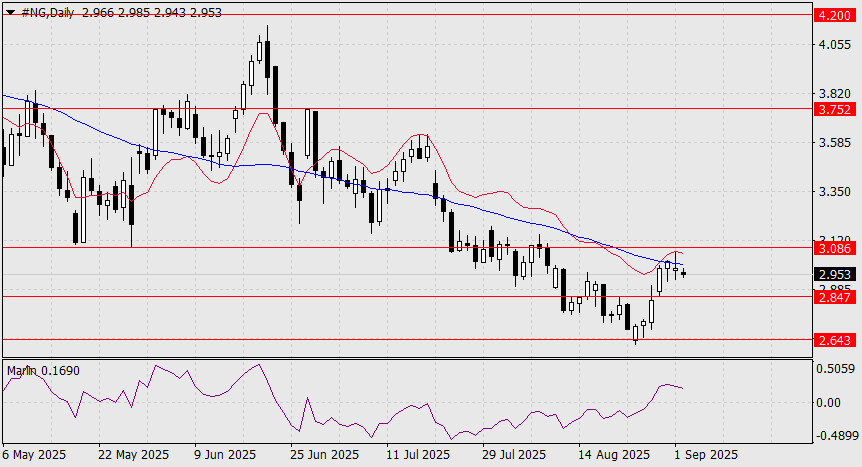Select the 29 Jul 2025 date label

coord(514,455)
